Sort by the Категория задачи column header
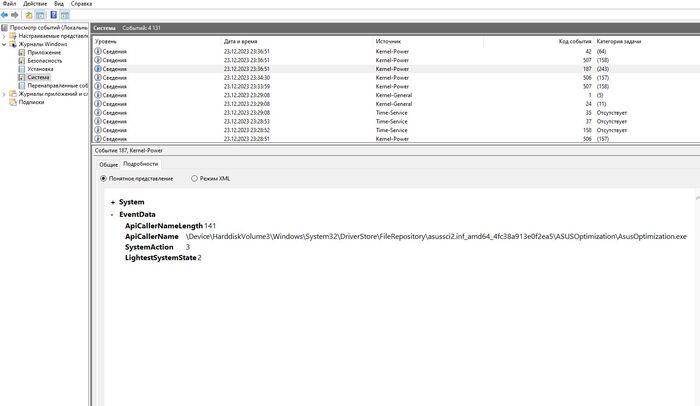Viewport: 700px width, 406px height. point(619,41)
